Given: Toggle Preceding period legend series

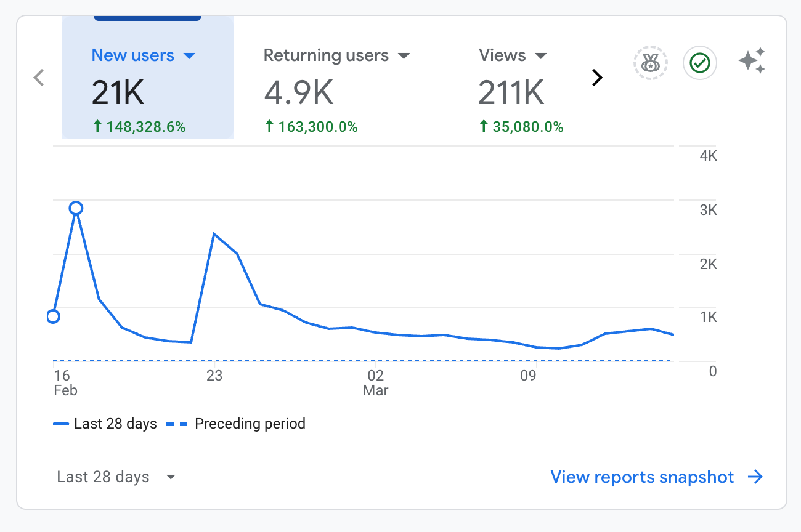Looking at the screenshot, I should tap(236, 424).
